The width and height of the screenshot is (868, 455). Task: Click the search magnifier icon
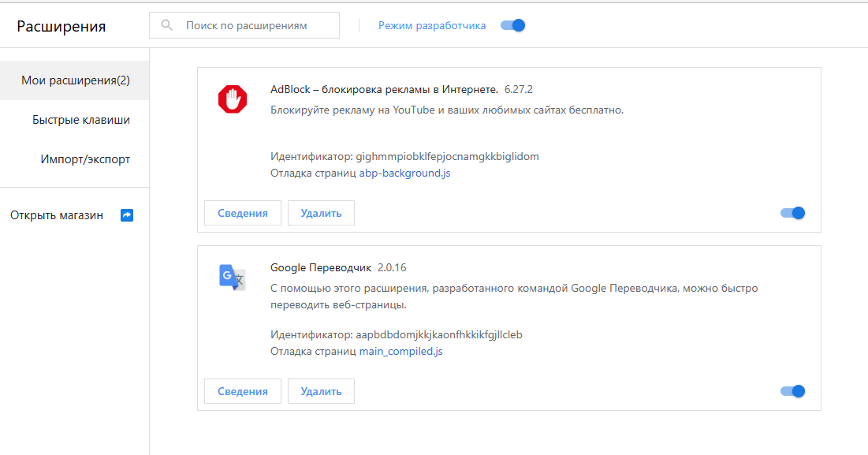[x=166, y=25]
